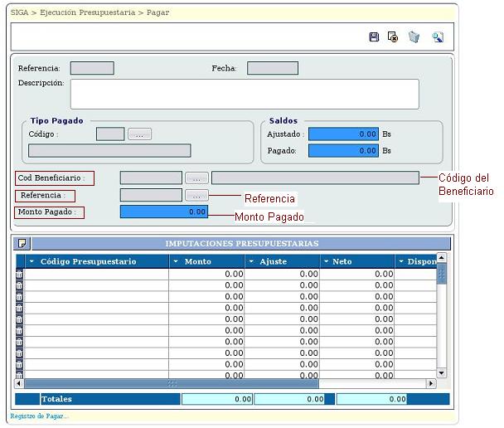504x428 pixels.
Task: Delete the first grid row with trash icon
Action: (x=20, y=274)
